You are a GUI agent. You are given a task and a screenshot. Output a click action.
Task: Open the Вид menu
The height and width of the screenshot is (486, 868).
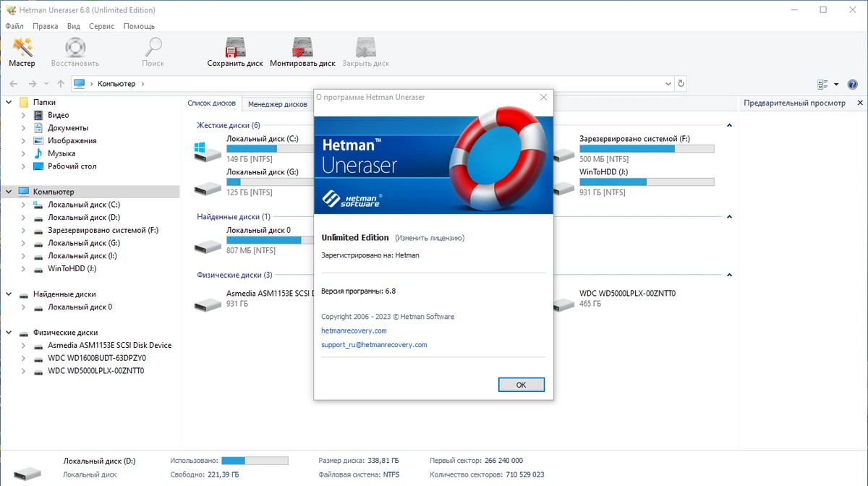point(74,26)
